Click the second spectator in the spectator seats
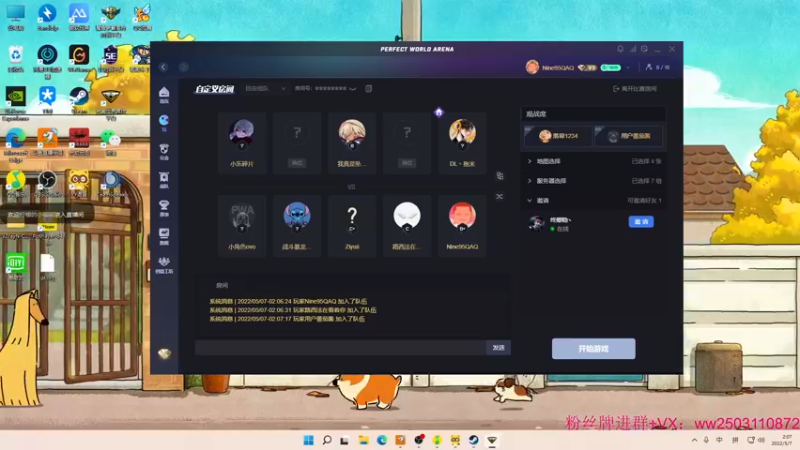Image resolution: width=800 pixels, height=450 pixels. pos(629,136)
